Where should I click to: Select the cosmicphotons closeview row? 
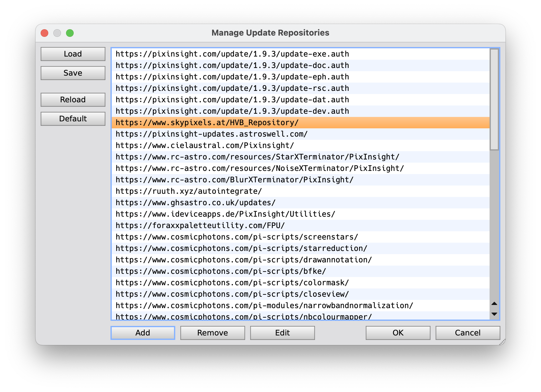[300, 294]
